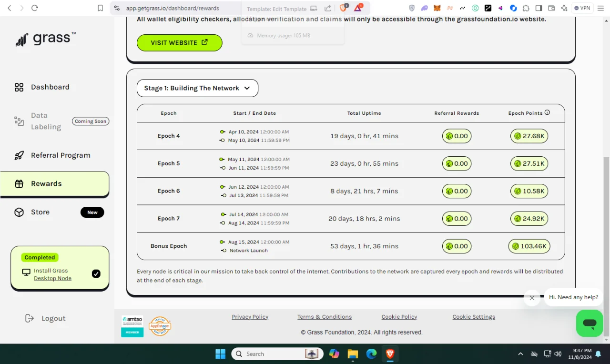Image resolution: width=610 pixels, height=364 pixels.
Task: Go to the Dashboard menu item
Action: pyautogui.click(x=50, y=87)
